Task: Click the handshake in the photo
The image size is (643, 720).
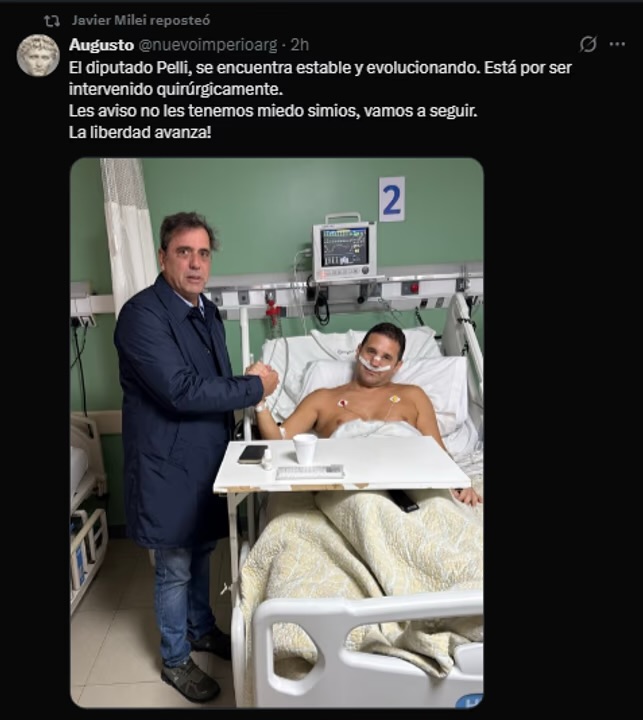Action: [262, 378]
